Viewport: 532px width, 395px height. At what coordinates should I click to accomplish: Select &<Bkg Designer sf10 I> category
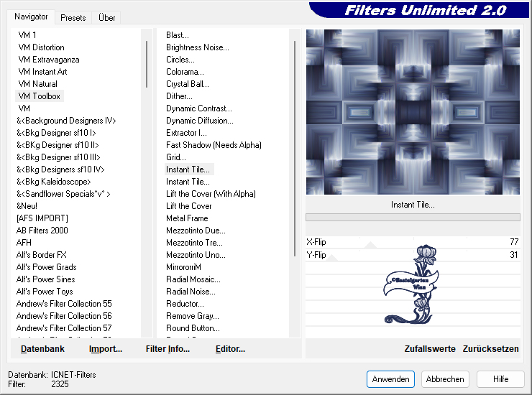(56, 133)
